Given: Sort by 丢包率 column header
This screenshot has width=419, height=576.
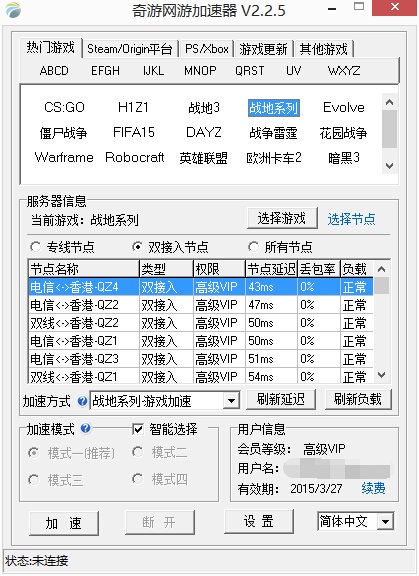Looking at the screenshot, I should click(319, 269).
